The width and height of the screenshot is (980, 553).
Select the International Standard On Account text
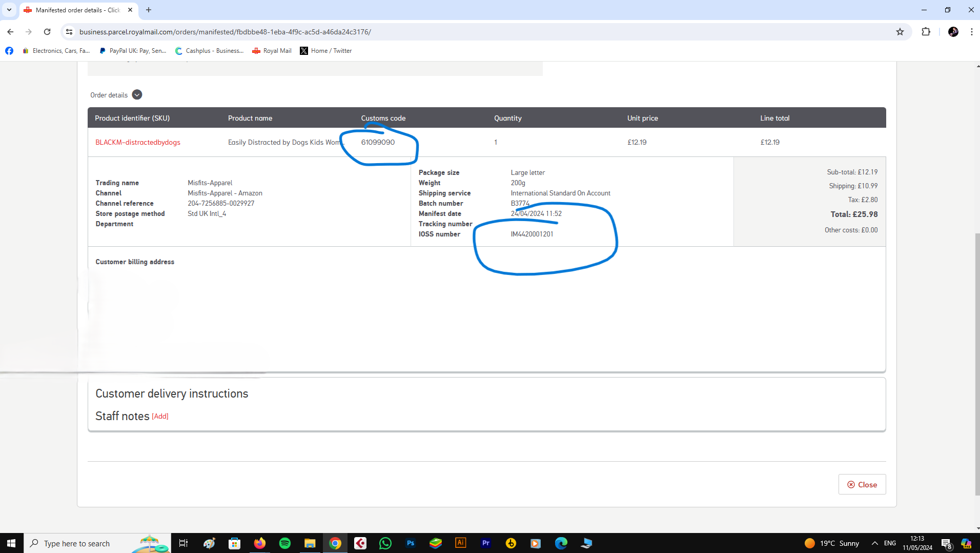coord(560,193)
